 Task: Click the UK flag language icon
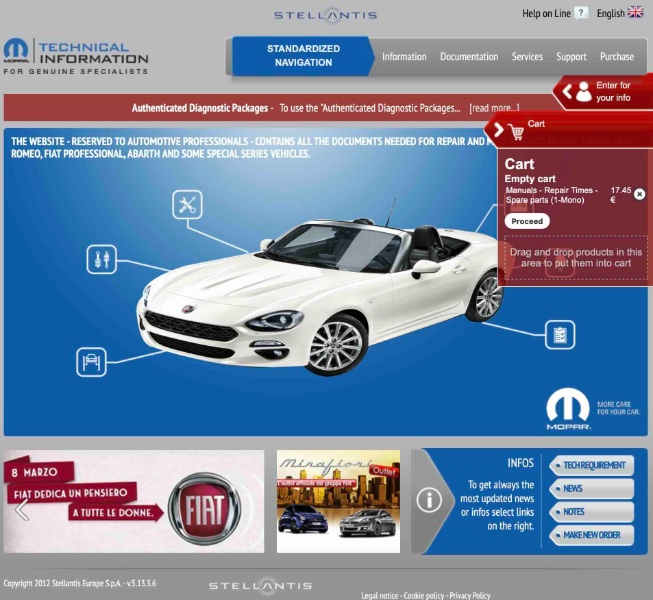(635, 13)
